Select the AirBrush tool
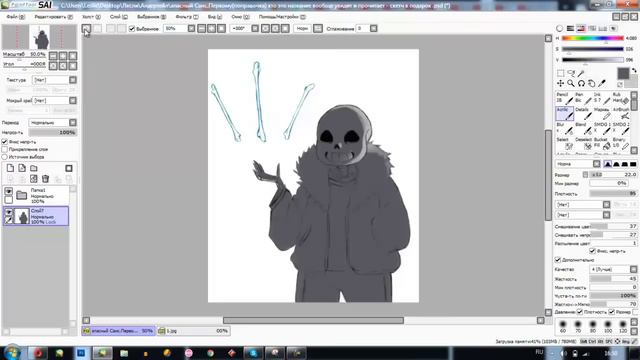This screenshot has width=640, height=360. coord(621,113)
